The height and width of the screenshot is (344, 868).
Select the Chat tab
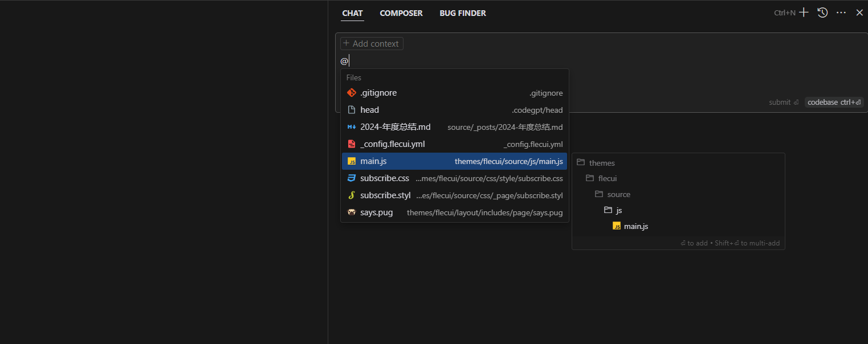pyautogui.click(x=352, y=13)
